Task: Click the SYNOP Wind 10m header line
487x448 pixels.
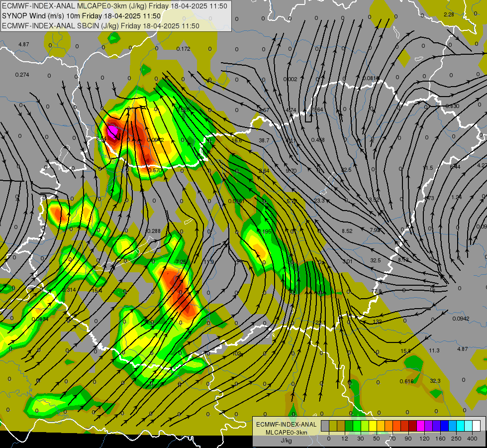Action: (x=82, y=16)
